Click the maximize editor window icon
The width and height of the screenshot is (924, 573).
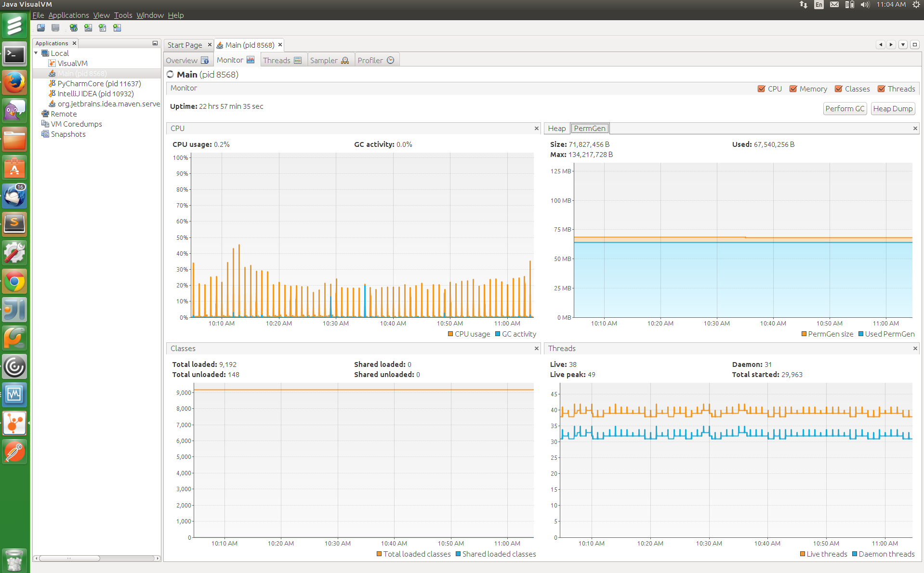point(914,45)
